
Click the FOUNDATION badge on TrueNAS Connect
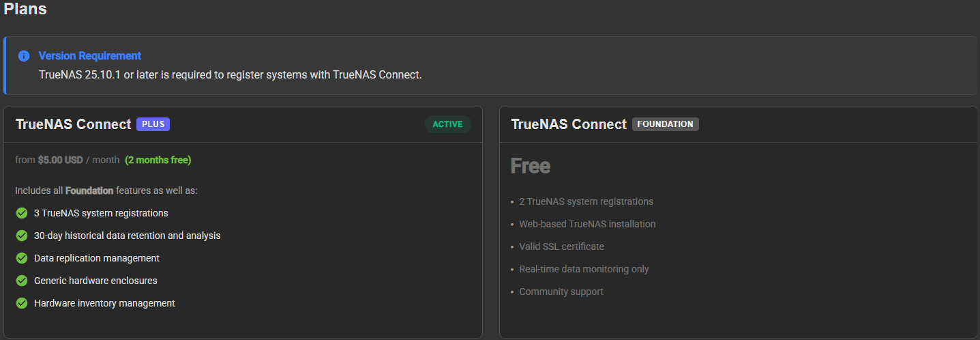(x=665, y=124)
